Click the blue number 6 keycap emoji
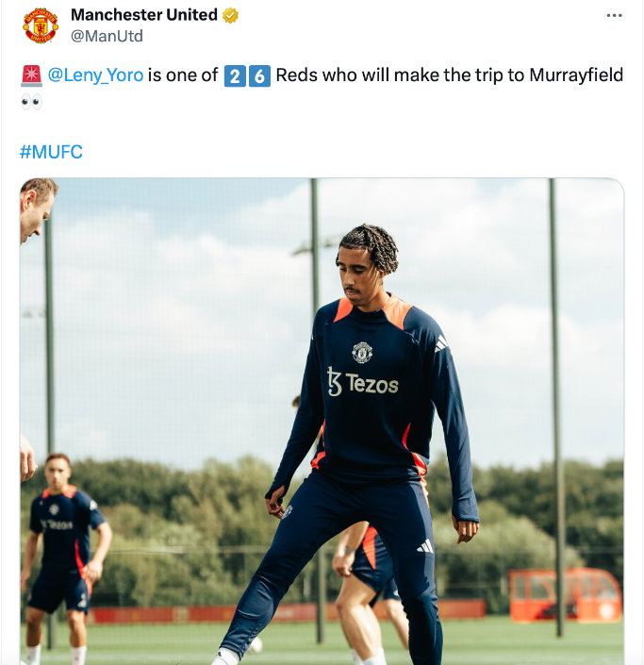 pyautogui.click(x=259, y=76)
